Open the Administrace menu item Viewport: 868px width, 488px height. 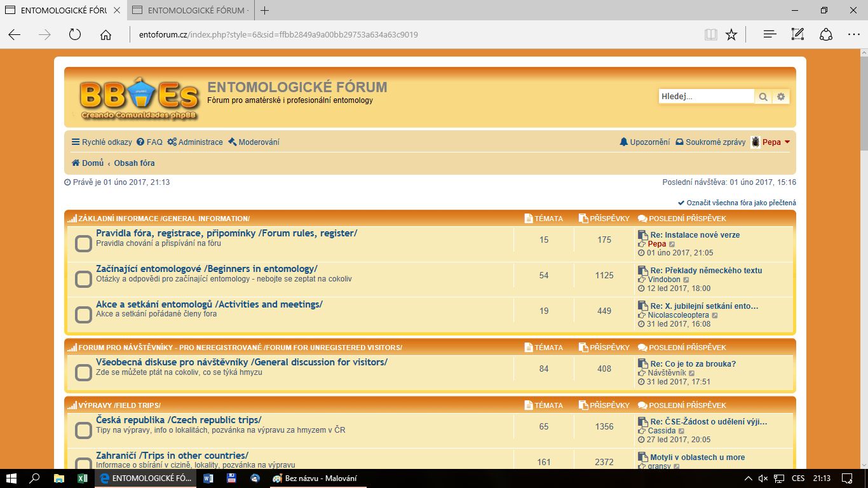[195, 142]
